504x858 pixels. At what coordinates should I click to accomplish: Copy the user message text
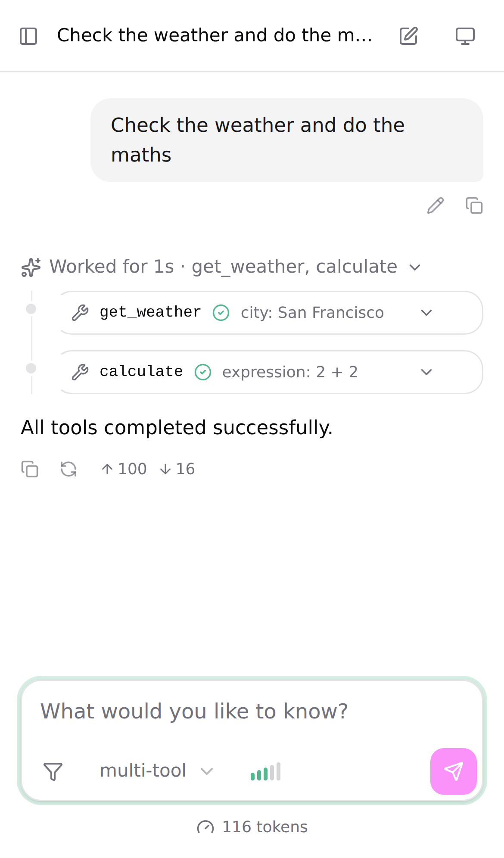pyautogui.click(x=474, y=205)
